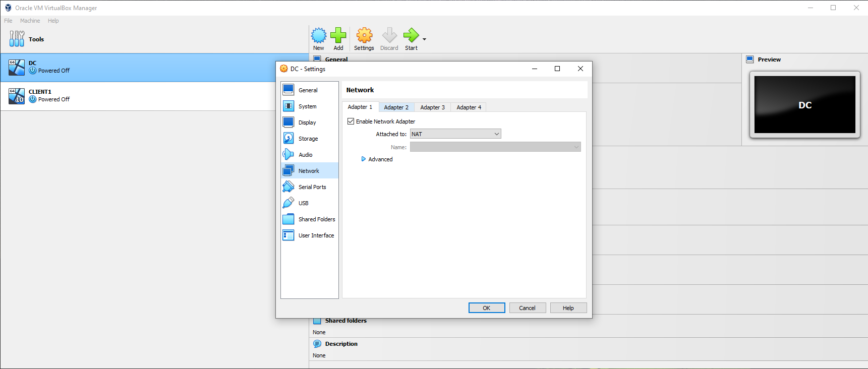Open the File menu

tap(8, 21)
